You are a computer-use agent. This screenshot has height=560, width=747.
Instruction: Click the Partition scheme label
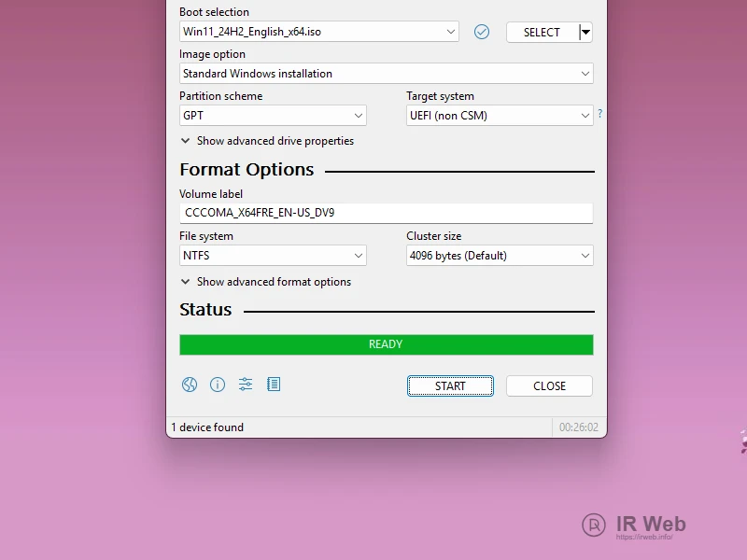tap(221, 96)
